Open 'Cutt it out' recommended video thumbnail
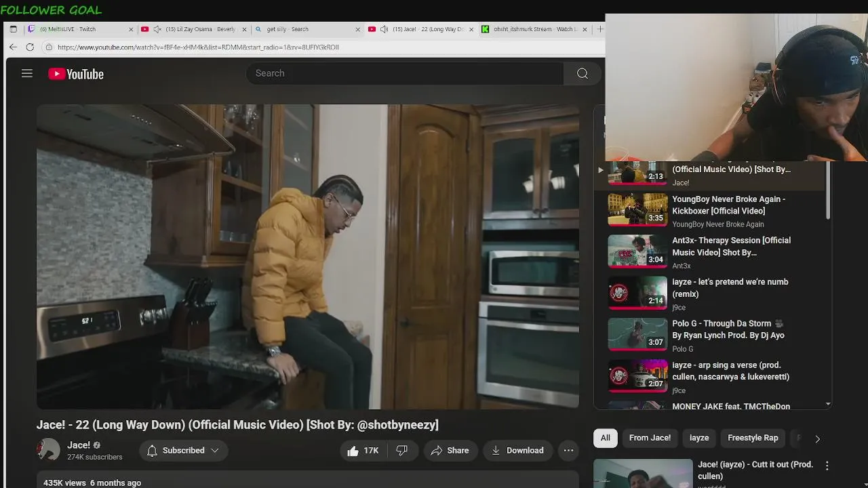The width and height of the screenshot is (868, 488). point(643,474)
